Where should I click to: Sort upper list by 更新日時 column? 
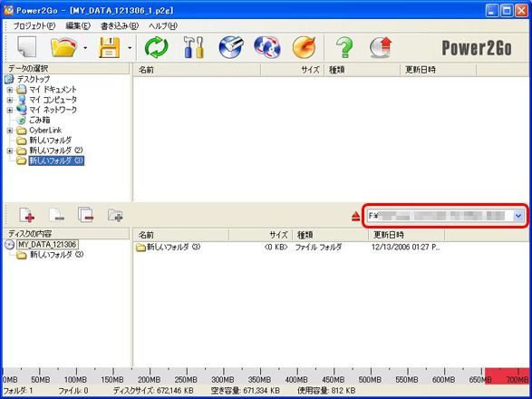tap(438, 70)
